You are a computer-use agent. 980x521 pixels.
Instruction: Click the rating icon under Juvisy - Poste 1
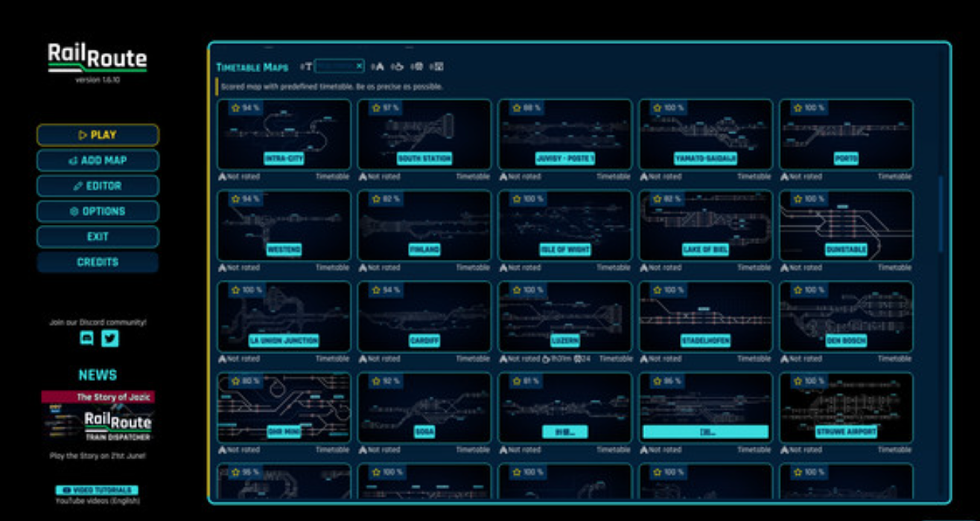[503, 176]
